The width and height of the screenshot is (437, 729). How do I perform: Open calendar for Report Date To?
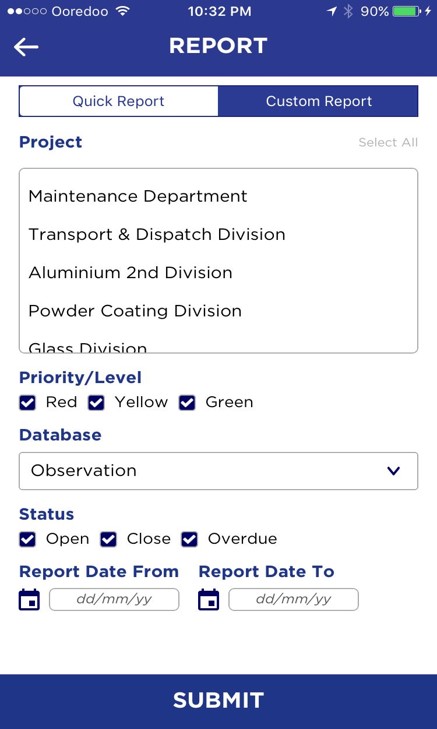coord(209,599)
